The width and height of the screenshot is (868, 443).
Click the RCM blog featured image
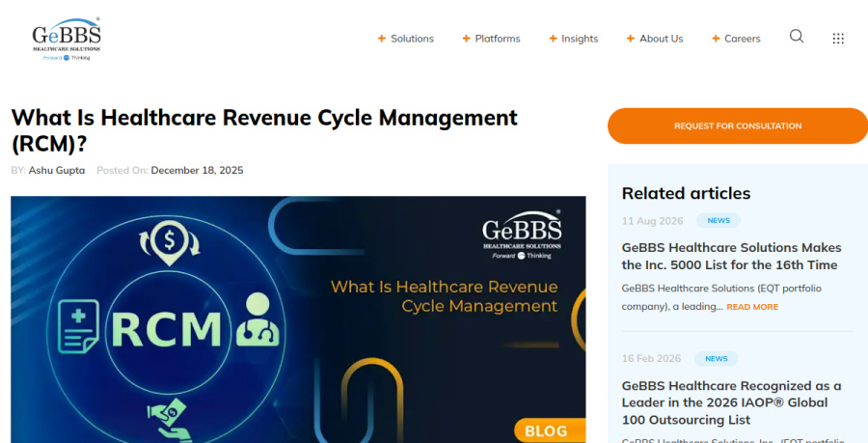click(x=298, y=319)
